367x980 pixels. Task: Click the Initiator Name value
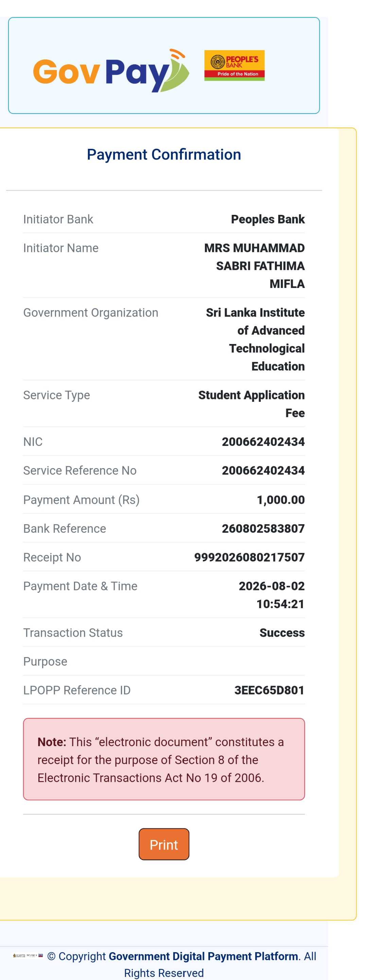(254, 266)
